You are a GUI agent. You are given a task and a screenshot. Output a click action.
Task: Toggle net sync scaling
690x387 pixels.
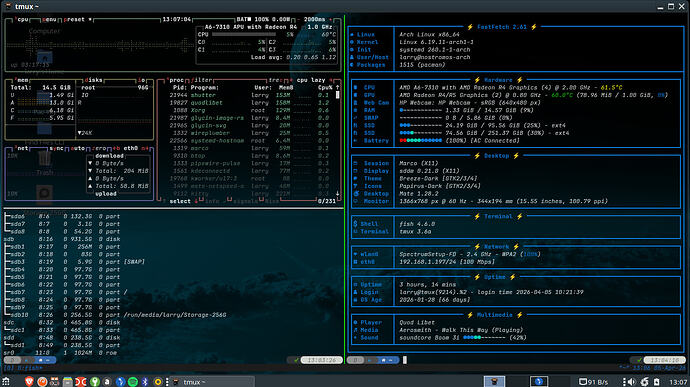tap(56, 148)
